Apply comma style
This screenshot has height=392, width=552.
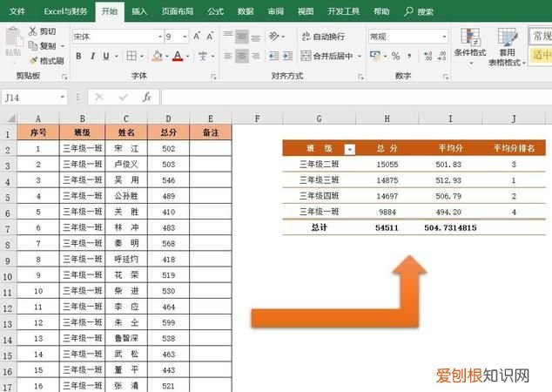pos(409,56)
